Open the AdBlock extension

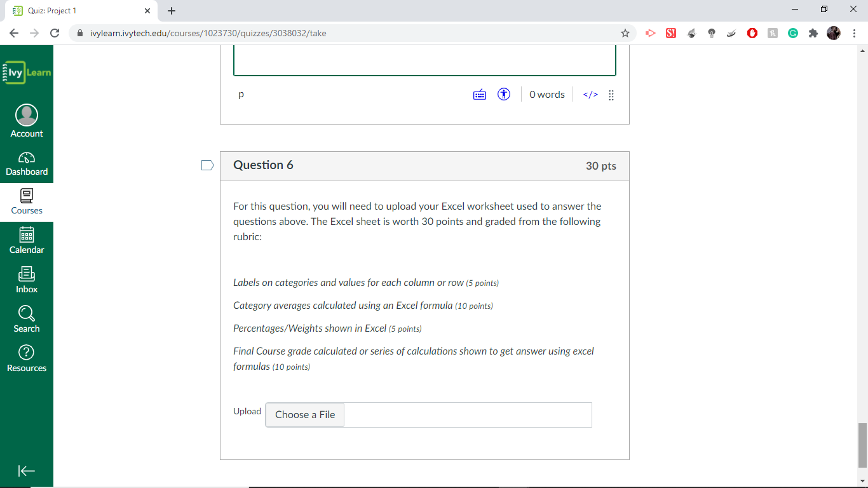tap(752, 33)
